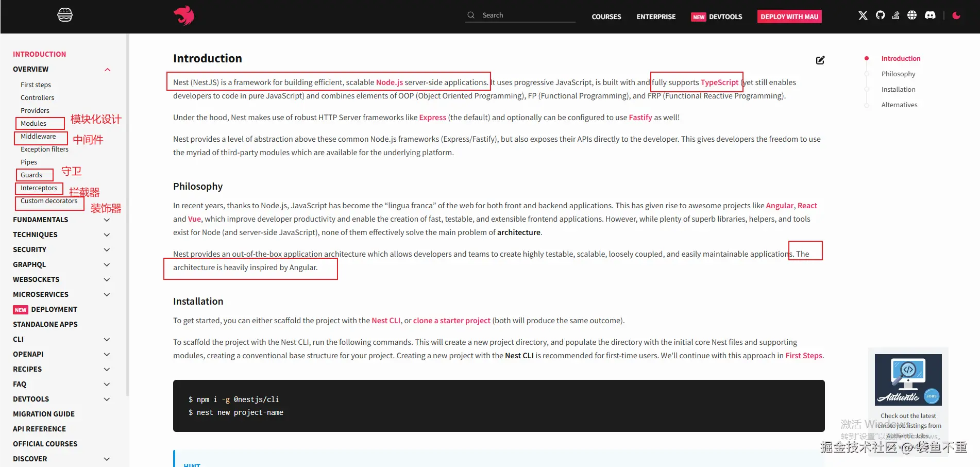980x467 pixels.
Task: Open STANDALONE APPS sidebar item
Action: click(x=45, y=325)
